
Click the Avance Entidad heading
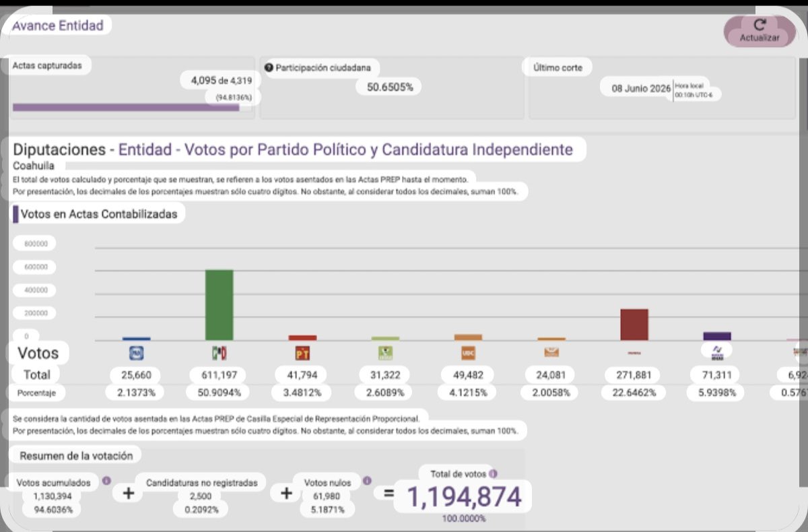tap(58, 26)
